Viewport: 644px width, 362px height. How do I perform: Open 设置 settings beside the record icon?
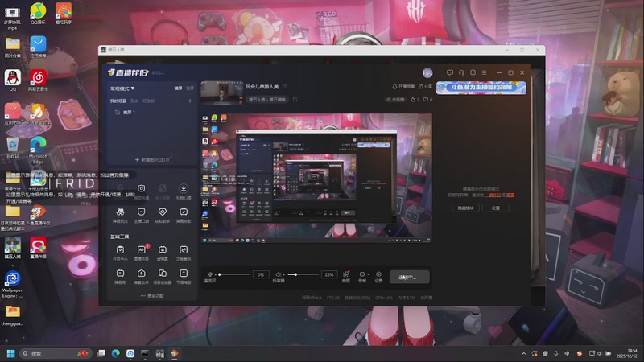click(378, 276)
